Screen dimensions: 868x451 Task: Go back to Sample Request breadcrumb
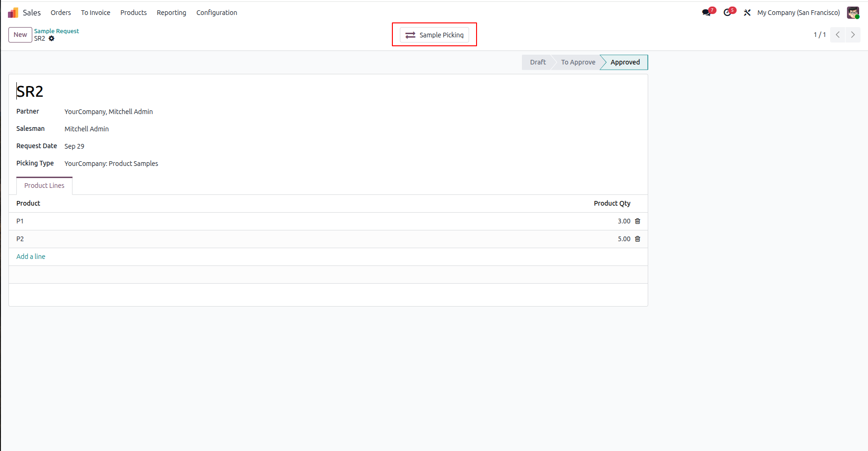[x=57, y=31]
